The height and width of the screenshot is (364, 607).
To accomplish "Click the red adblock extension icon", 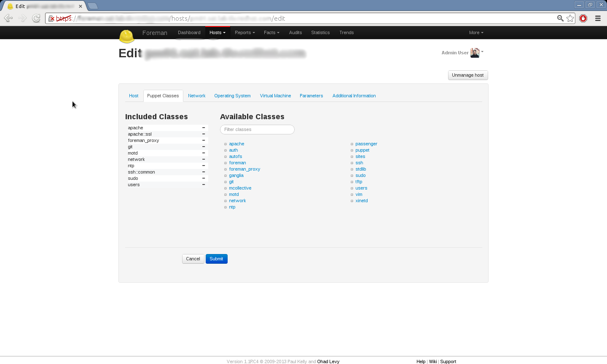I will pyautogui.click(x=583, y=18).
